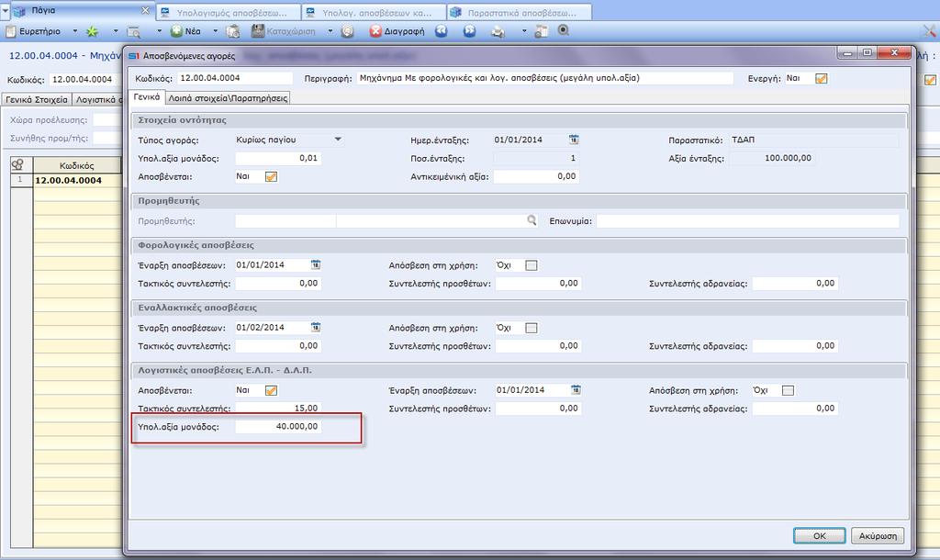Image resolution: width=940 pixels, height=560 pixels.
Task: Click the Ευρετήριο toolbar button
Action: 34,31
